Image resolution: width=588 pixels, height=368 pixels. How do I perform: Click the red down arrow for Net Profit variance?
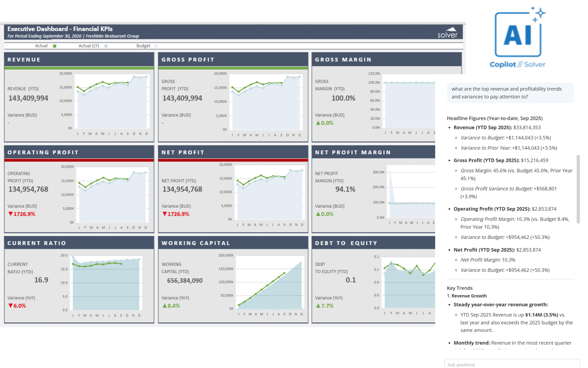coord(165,214)
